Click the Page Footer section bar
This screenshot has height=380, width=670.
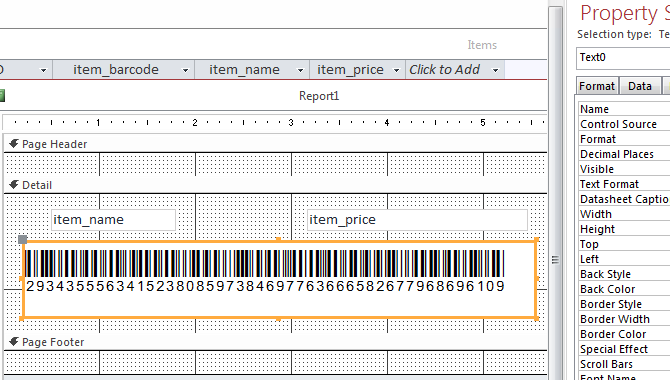276,342
